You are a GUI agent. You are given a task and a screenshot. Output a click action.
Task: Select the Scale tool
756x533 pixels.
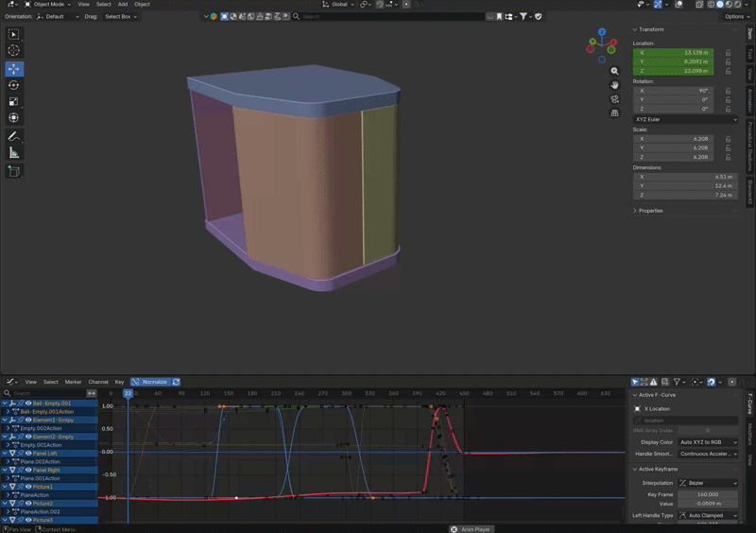(x=14, y=101)
